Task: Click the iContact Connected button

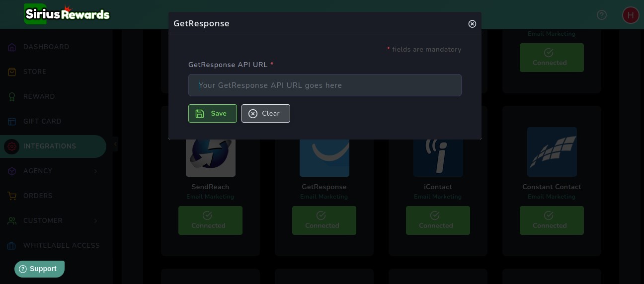Action: 438,220
